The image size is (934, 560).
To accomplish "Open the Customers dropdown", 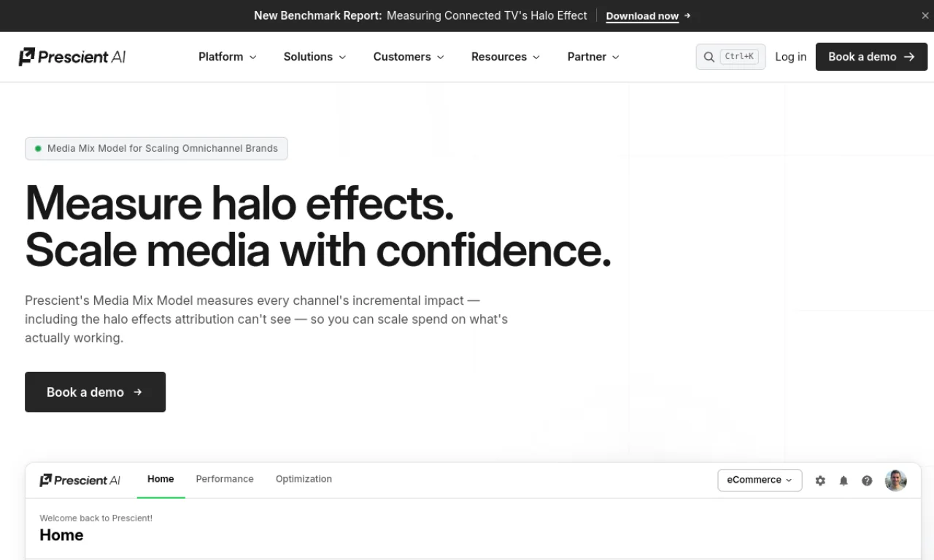I will (409, 57).
